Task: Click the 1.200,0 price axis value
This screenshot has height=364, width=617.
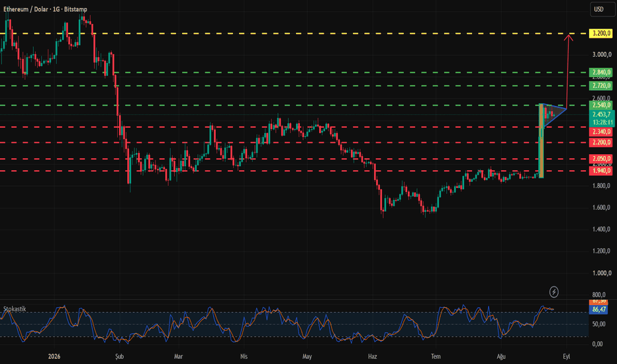Action: click(x=602, y=251)
